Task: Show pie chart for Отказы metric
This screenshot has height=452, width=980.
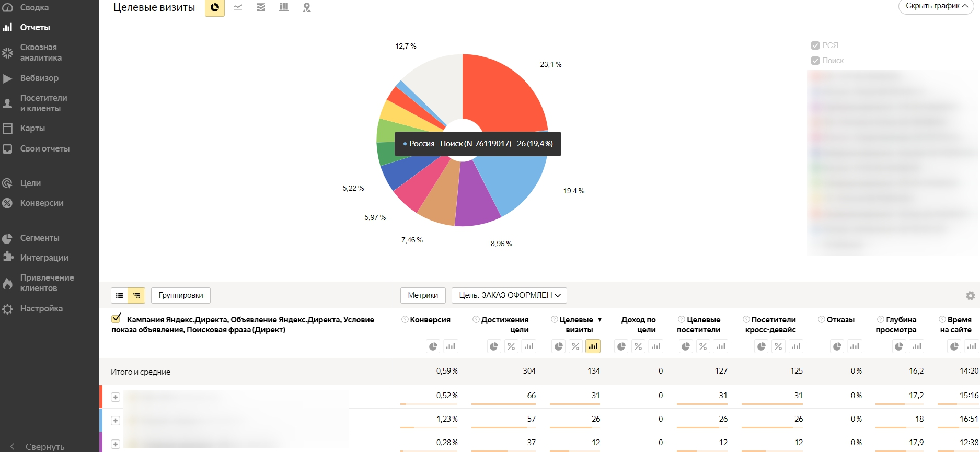Action: [837, 346]
